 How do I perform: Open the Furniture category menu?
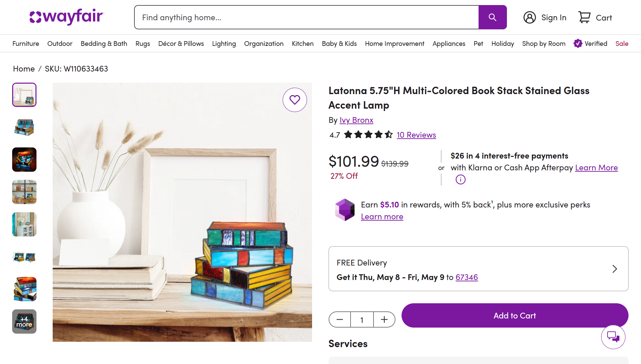point(26,44)
